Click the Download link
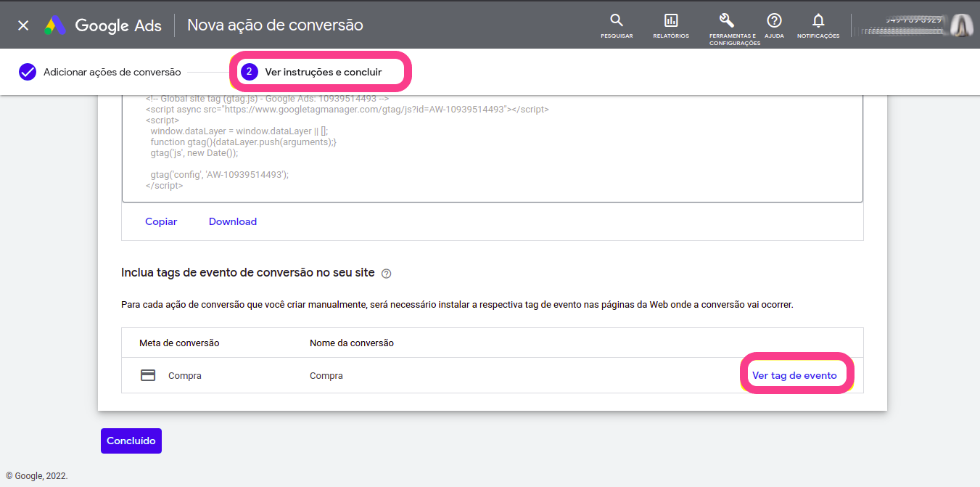Image resolution: width=980 pixels, height=487 pixels. [x=233, y=221]
